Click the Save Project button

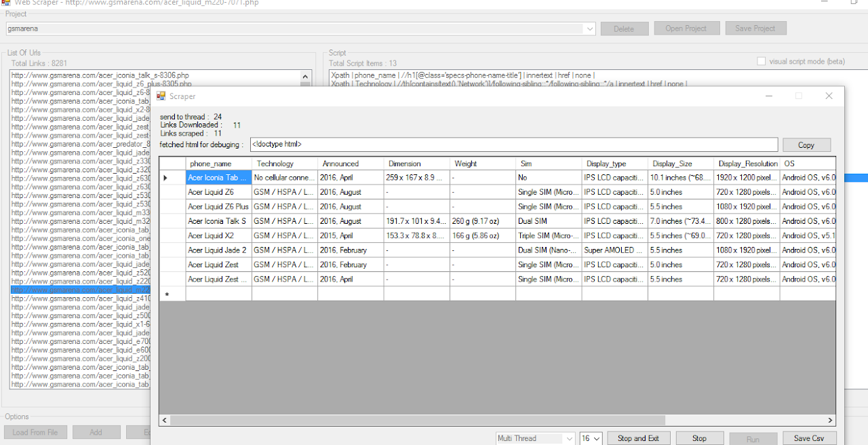click(755, 28)
